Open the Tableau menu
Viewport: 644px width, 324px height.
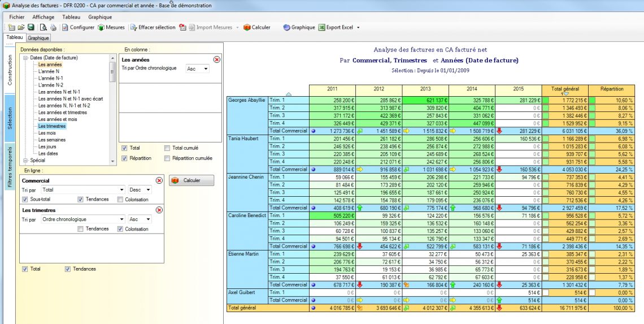[x=72, y=18]
